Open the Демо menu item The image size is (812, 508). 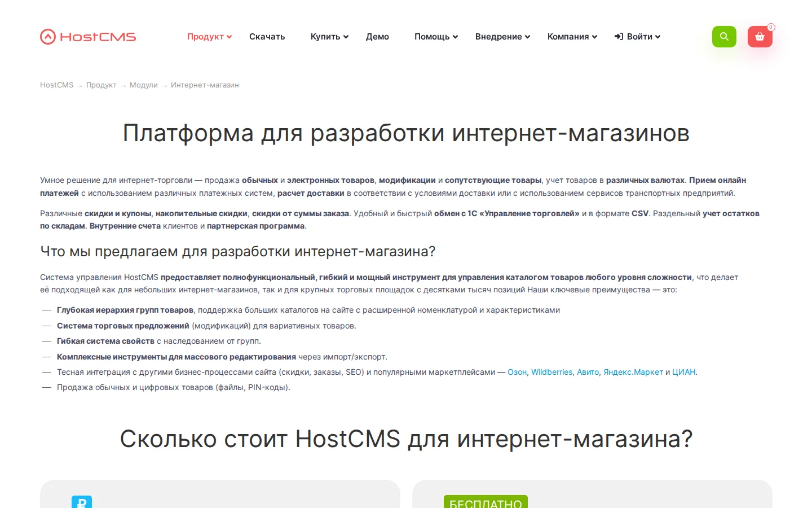point(377,37)
